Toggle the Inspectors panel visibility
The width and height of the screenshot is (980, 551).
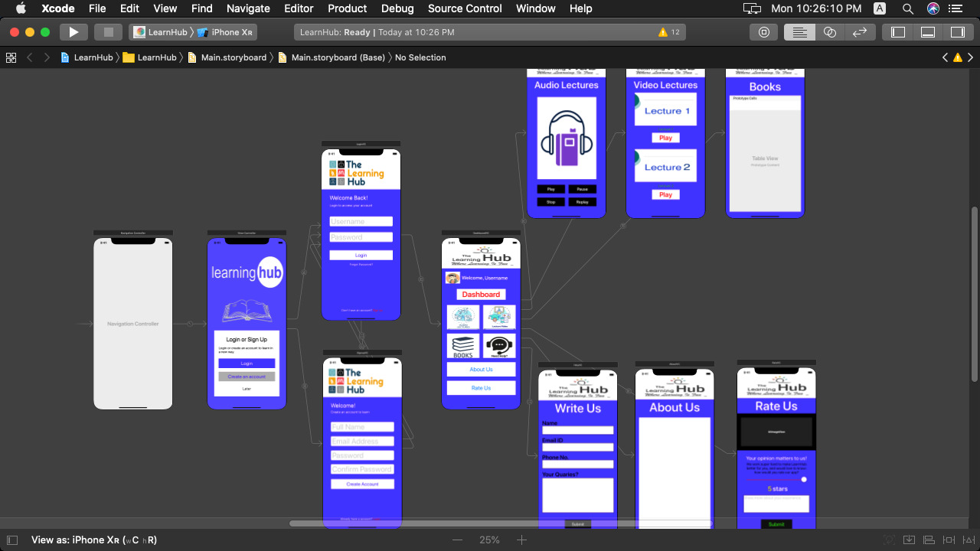coord(957,31)
